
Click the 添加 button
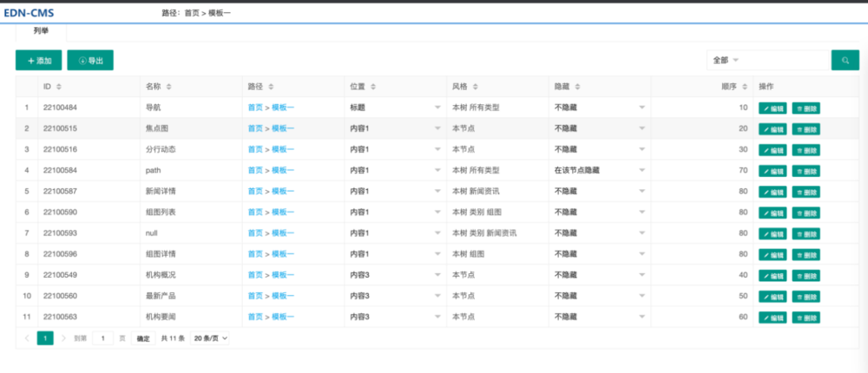click(39, 61)
